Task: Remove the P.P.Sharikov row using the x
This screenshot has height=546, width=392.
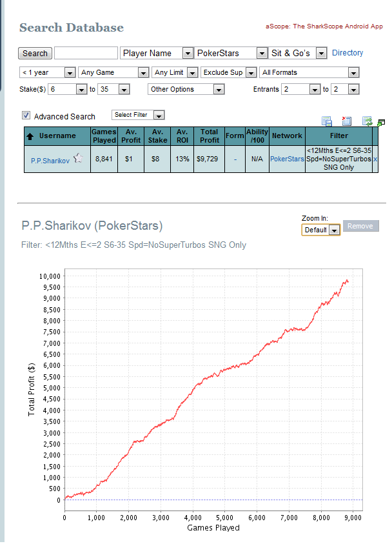Action: 375,159
